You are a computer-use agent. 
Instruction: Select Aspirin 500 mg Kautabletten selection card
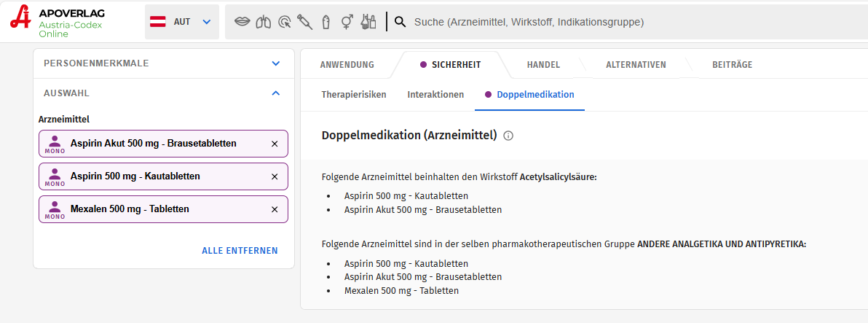tap(163, 176)
